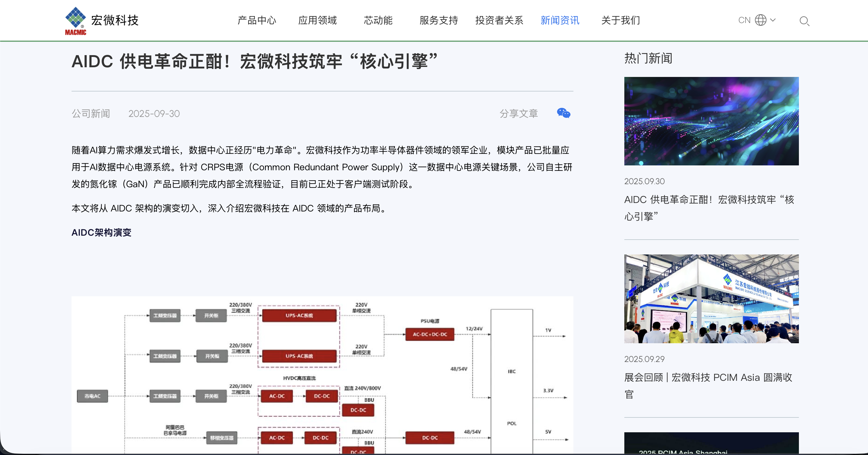Open 产品中心 menu
Image resolution: width=868 pixels, height=455 pixels.
pyautogui.click(x=257, y=20)
